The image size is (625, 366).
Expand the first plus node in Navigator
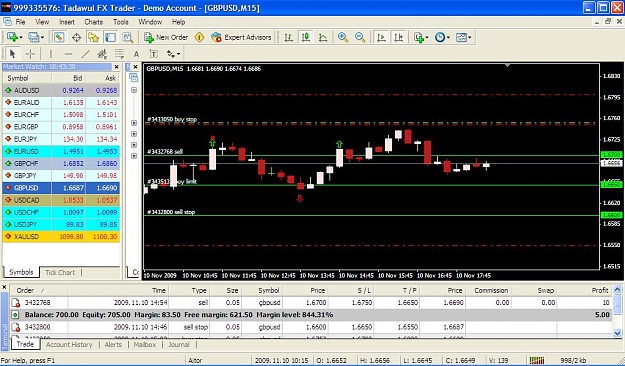(x=134, y=123)
